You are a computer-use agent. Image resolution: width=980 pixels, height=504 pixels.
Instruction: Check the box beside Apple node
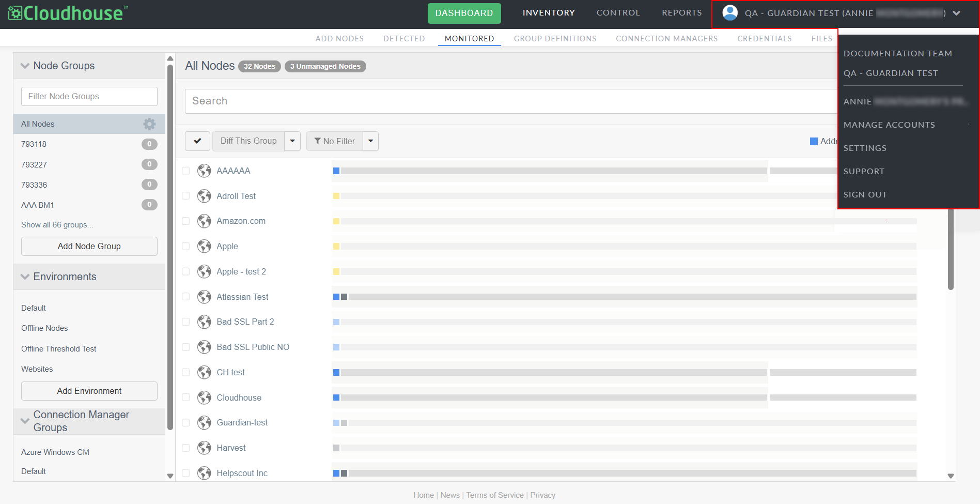186,247
